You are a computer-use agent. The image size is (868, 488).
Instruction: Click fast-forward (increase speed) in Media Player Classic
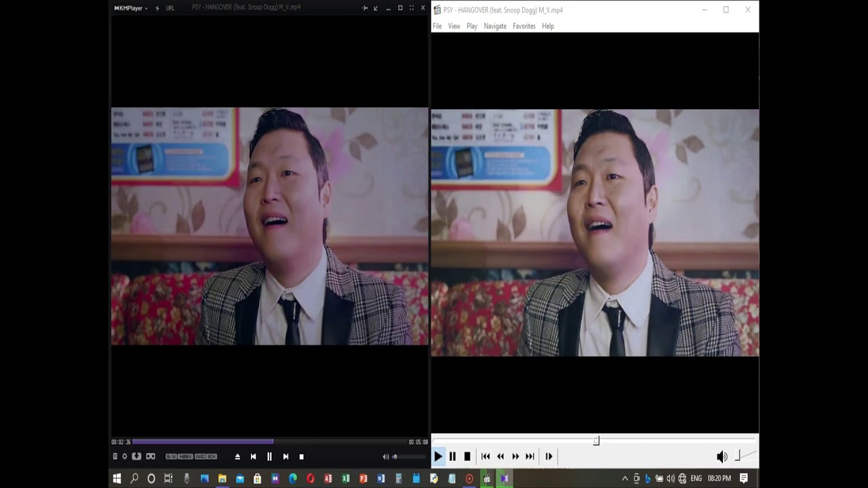click(515, 457)
